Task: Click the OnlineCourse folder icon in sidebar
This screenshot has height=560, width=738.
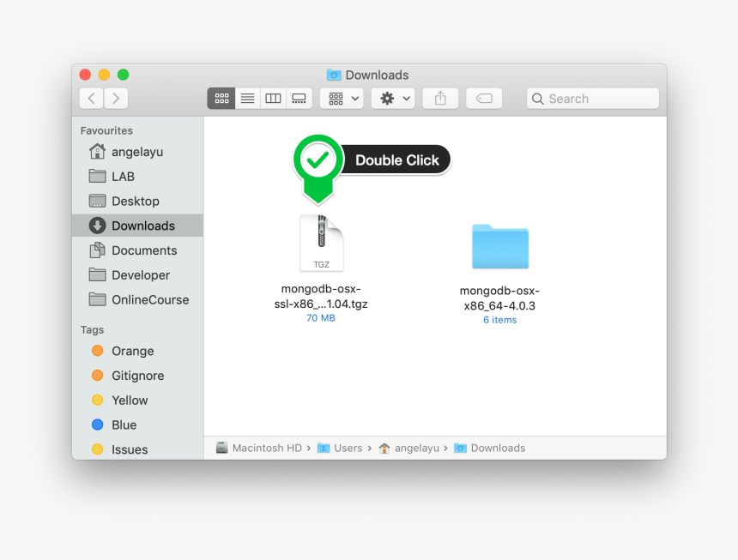Action: coord(98,299)
